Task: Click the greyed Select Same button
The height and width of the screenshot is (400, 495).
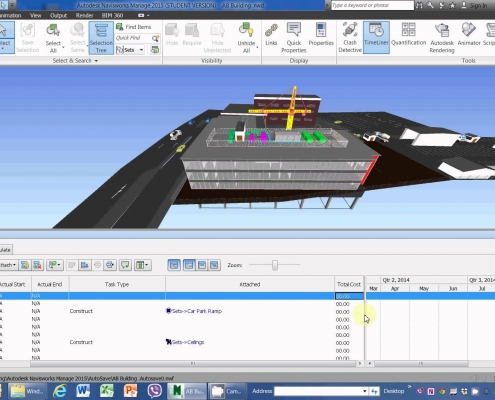Action: 77,37
